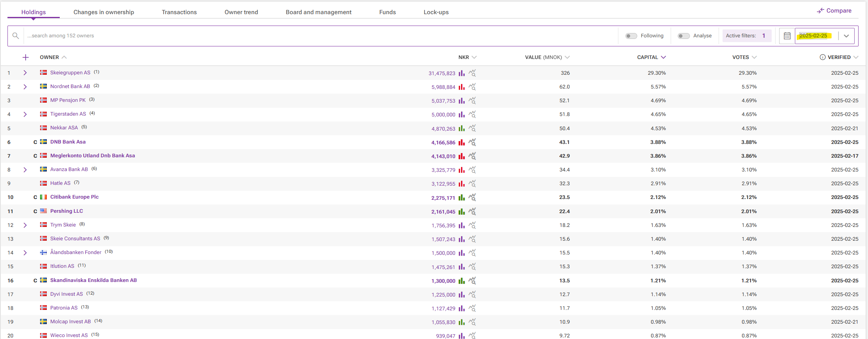The width and height of the screenshot is (868, 339).
Task: Open bar chart icon for Tigerstaden AS
Action: click(462, 114)
